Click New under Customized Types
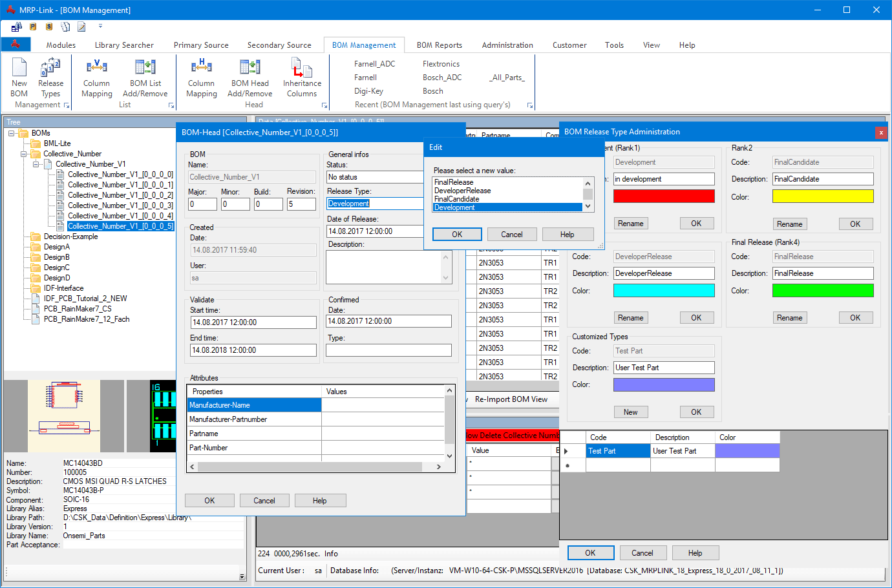Viewport: 892px width, 588px height. (x=631, y=412)
